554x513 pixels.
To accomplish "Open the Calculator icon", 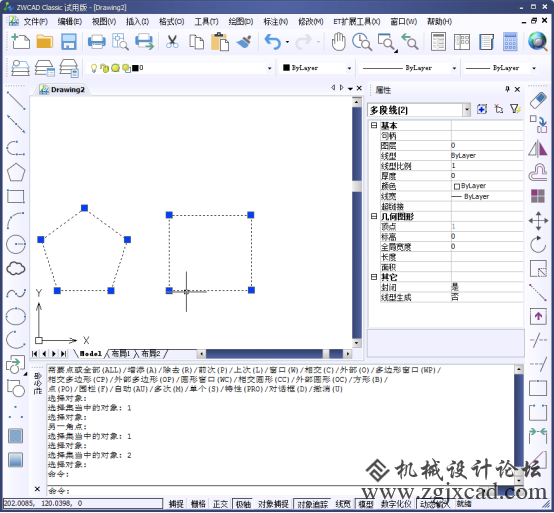I will coord(510,41).
